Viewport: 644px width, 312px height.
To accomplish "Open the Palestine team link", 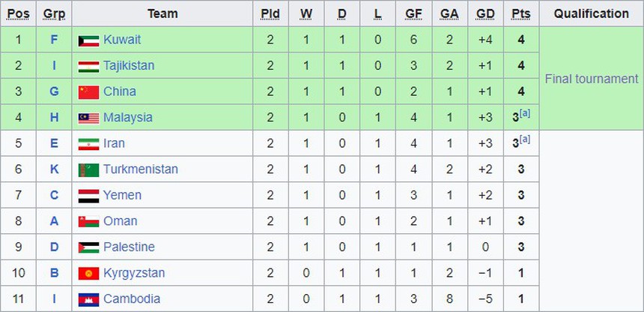I will [x=129, y=247].
